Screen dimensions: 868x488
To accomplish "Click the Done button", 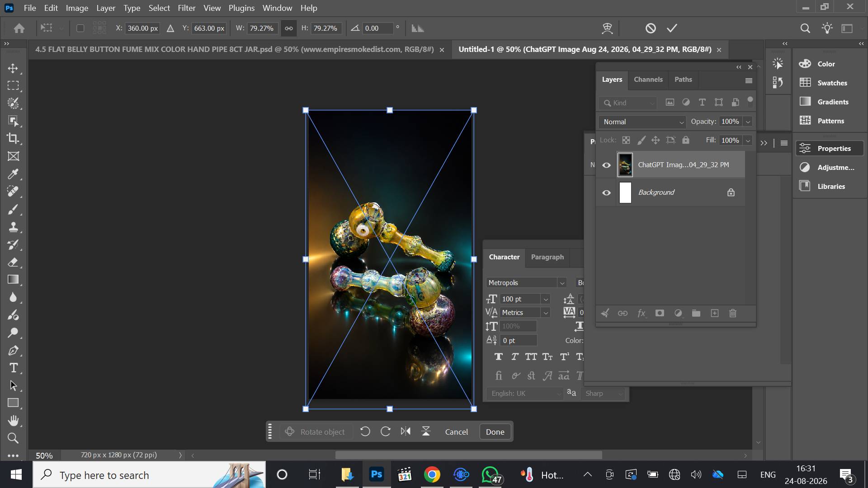I will 495,432.
